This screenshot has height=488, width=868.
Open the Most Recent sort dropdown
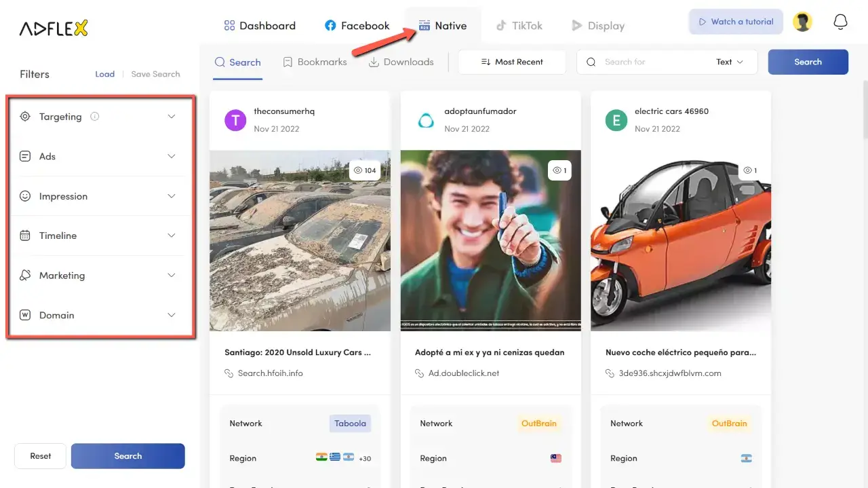pyautogui.click(x=512, y=62)
